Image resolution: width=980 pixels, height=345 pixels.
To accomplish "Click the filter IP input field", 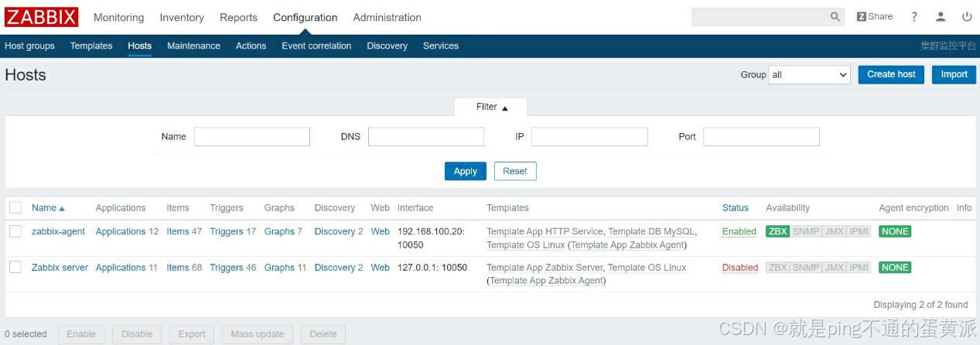I will pyautogui.click(x=589, y=137).
